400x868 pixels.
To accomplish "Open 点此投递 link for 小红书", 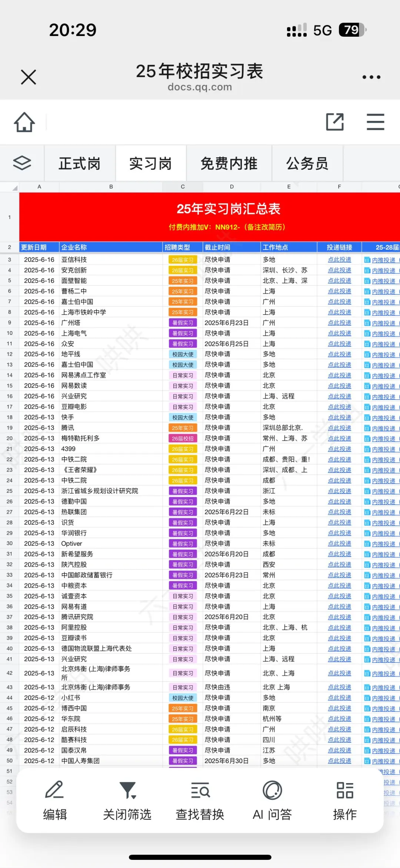I will [339, 697].
